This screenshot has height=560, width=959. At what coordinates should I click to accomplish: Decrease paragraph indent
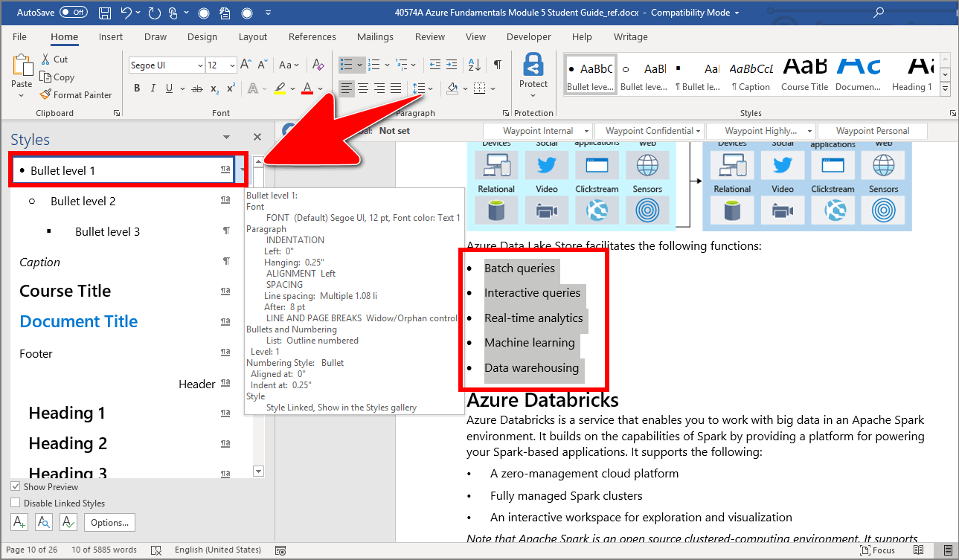(436, 65)
